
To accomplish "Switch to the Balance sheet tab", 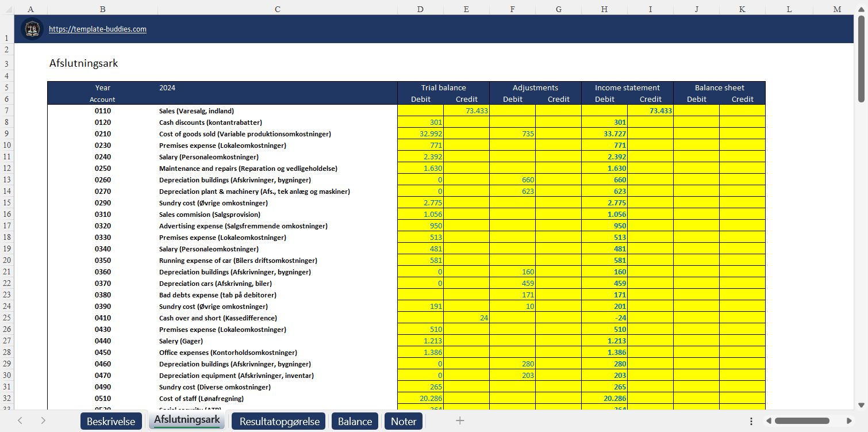I will pyautogui.click(x=355, y=421).
